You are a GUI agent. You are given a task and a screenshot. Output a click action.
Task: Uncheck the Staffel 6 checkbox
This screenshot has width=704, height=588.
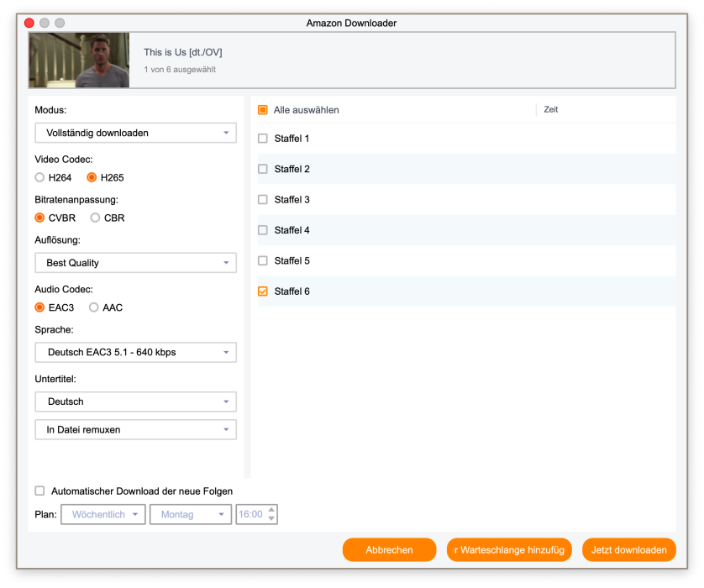tap(263, 291)
